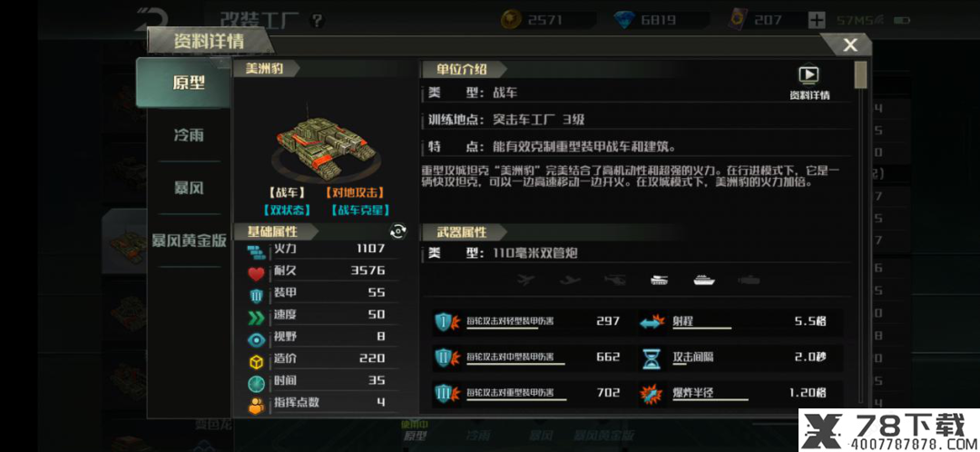Open the 暴风黄金版 variant tab

pos(189,241)
